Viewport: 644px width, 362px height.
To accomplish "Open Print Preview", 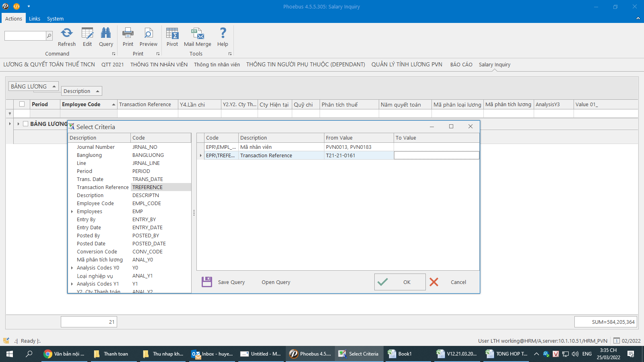I will pyautogui.click(x=149, y=33).
